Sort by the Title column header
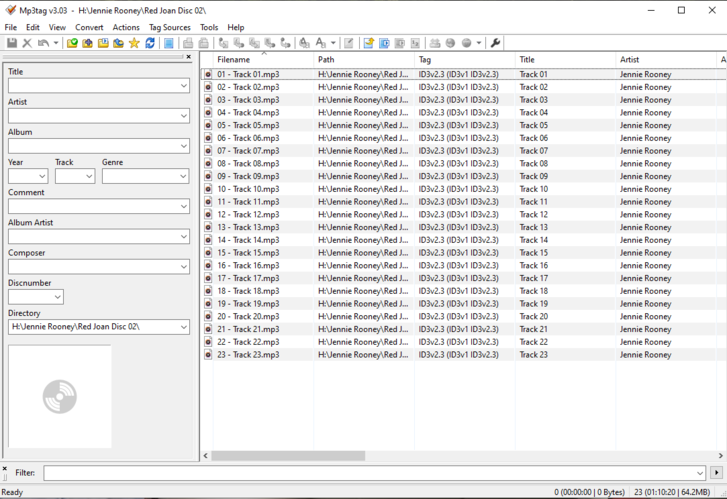This screenshot has width=727, height=499. [x=565, y=59]
